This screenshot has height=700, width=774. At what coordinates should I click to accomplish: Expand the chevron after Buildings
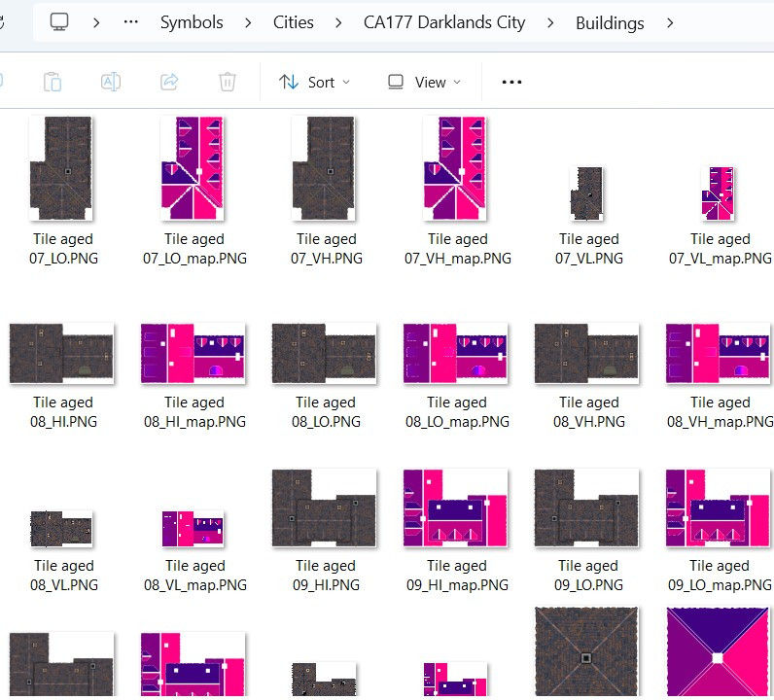point(669,22)
